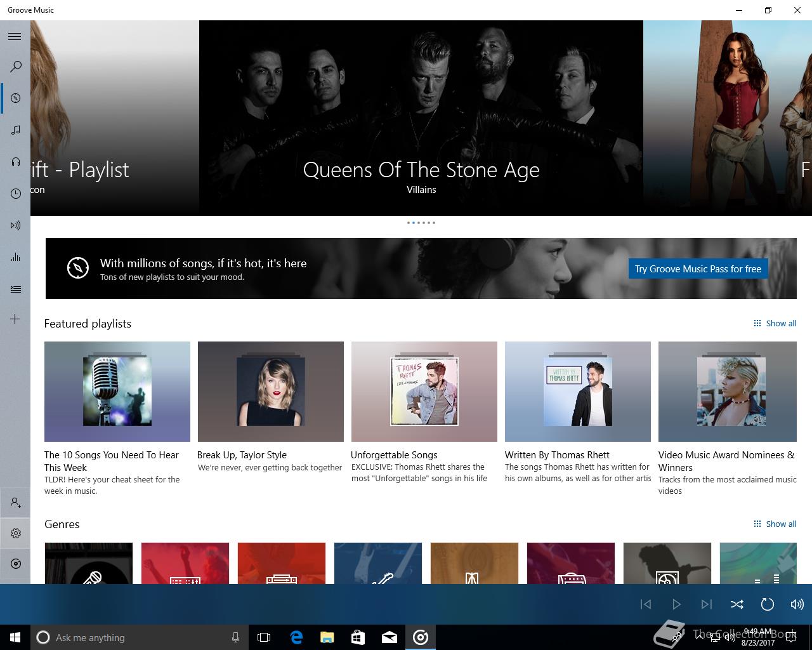Open the teal equalizer genre tile
This screenshot has height=650, width=812.
758,563
